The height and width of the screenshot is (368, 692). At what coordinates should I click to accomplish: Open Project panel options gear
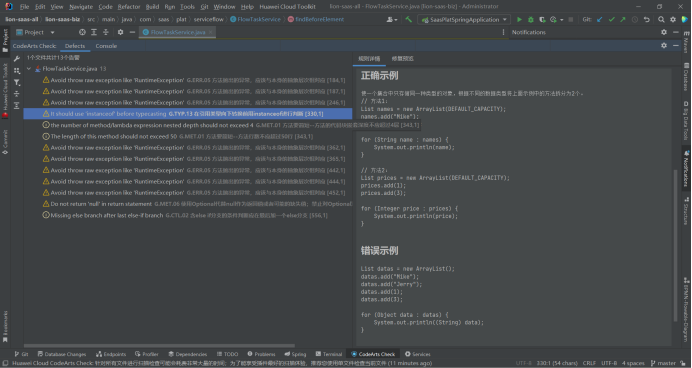(120, 32)
